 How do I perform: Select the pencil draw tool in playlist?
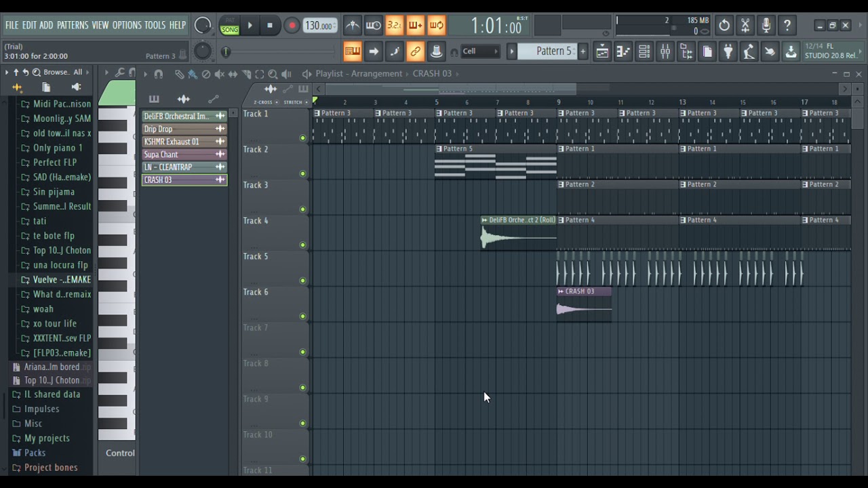click(x=179, y=74)
